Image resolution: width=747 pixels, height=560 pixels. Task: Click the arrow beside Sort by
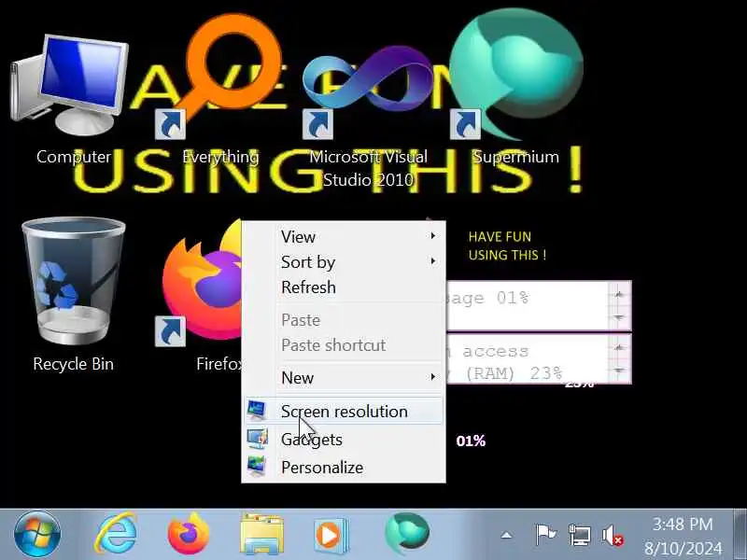432,261
